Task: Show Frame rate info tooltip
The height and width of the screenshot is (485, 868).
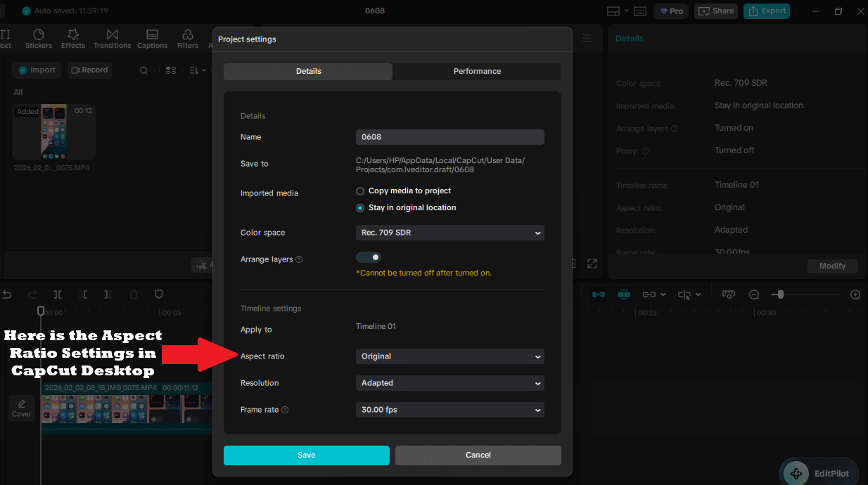Action: point(285,410)
